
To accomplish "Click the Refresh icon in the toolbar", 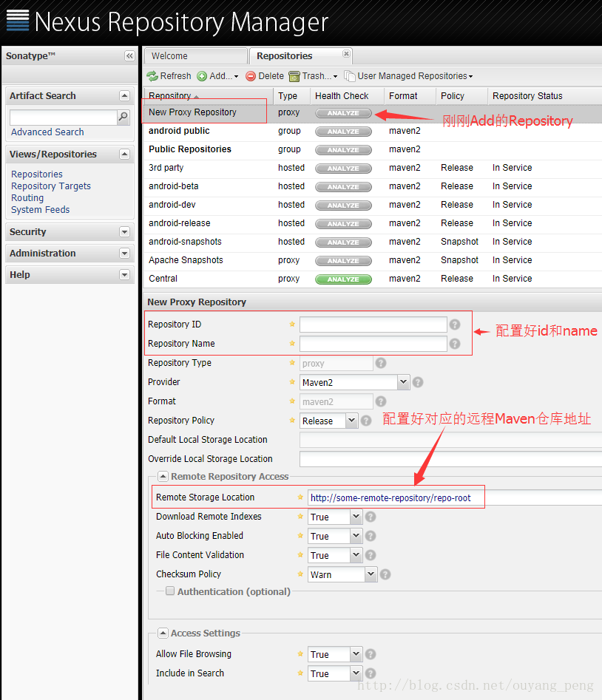I will click(x=152, y=76).
